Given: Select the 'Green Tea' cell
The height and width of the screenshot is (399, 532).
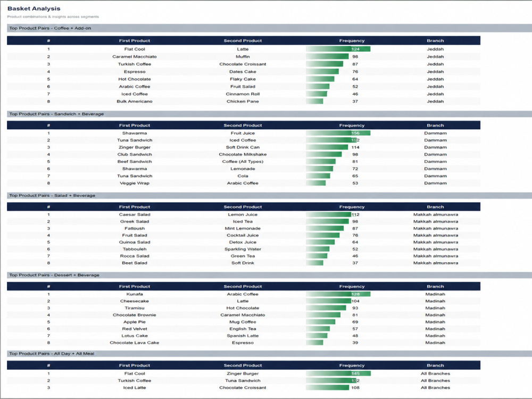Looking at the screenshot, I should pyautogui.click(x=243, y=256).
